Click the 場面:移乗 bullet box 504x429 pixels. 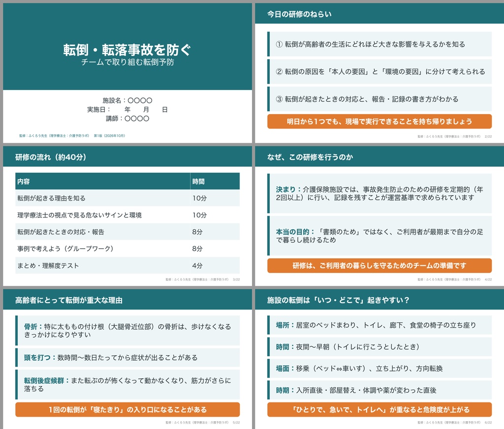click(x=379, y=368)
